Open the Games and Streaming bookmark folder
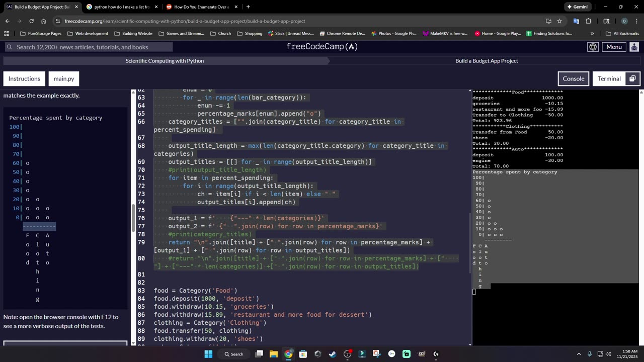 point(181,34)
